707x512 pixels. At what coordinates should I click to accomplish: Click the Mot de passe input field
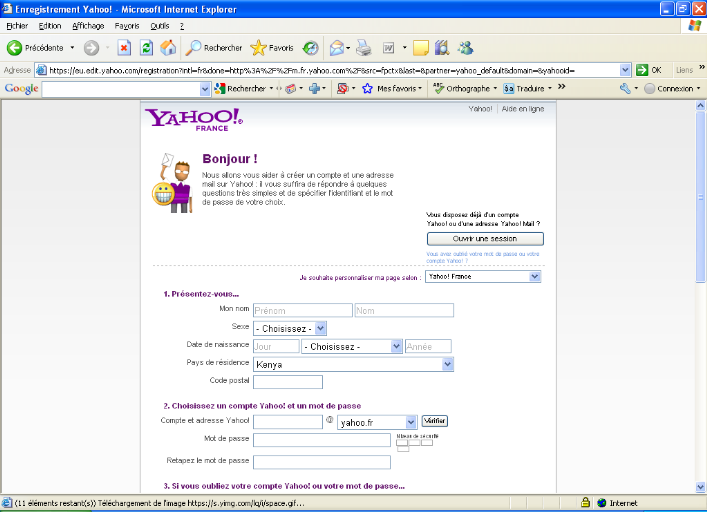coord(321,440)
